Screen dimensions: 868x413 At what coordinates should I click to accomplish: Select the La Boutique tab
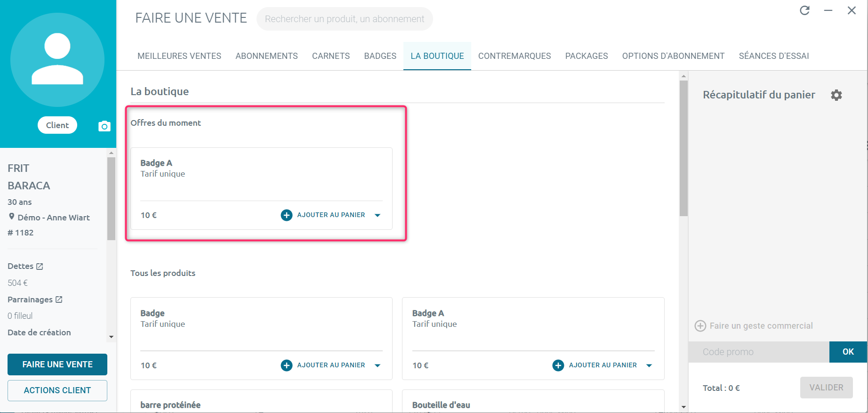coord(437,56)
